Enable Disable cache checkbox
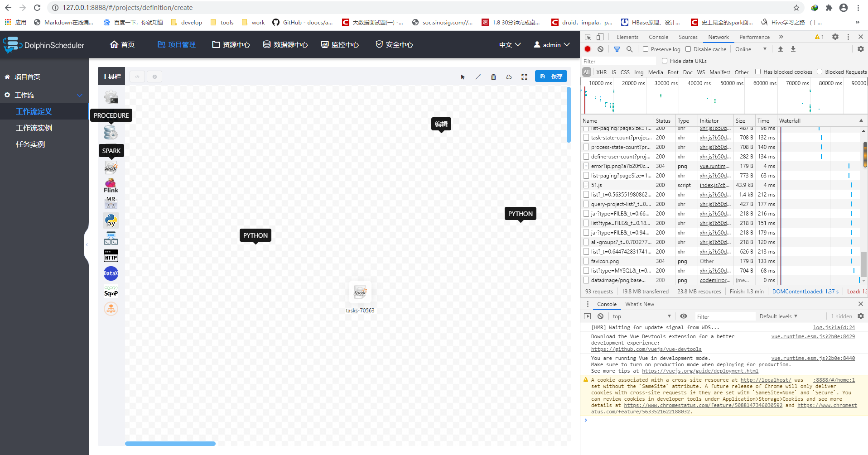Screen dimensions: 868x455 pos(688,49)
